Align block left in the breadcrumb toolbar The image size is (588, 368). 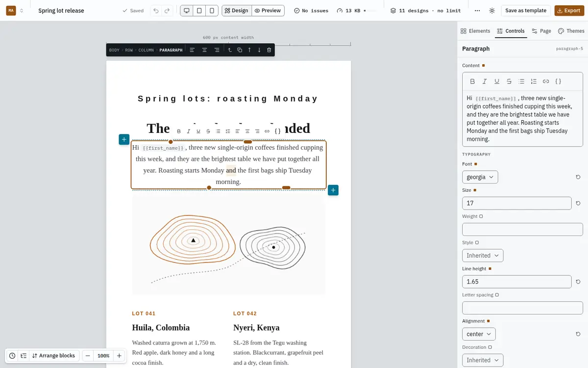[193, 50]
